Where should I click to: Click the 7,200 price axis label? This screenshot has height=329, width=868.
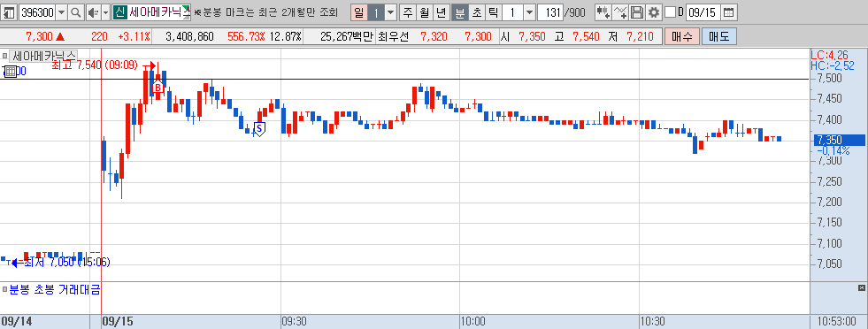point(830,202)
